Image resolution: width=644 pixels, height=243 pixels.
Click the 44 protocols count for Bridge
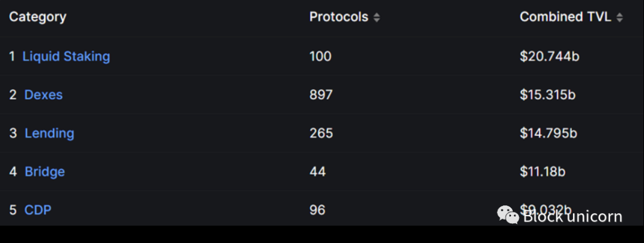[317, 171]
